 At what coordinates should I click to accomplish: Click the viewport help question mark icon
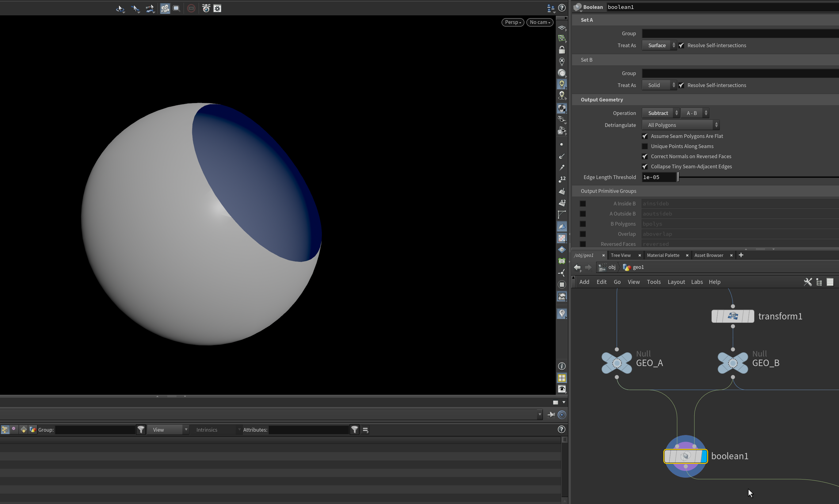[562, 8]
